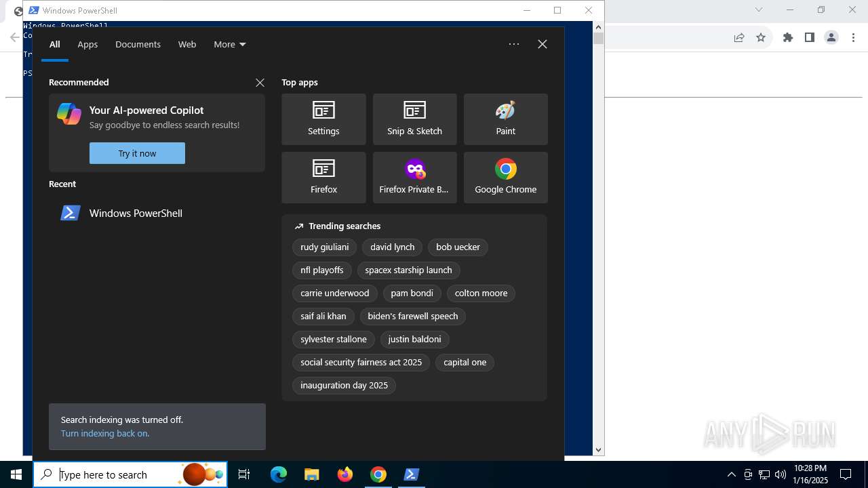
Task: Click the Windows PowerShell title bar icon
Action: click(34, 10)
